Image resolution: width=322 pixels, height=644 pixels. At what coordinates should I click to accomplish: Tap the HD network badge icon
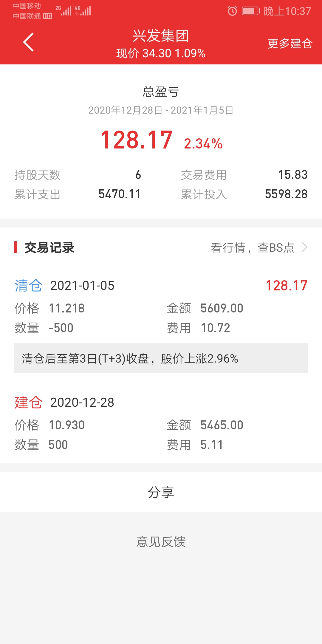[47, 16]
